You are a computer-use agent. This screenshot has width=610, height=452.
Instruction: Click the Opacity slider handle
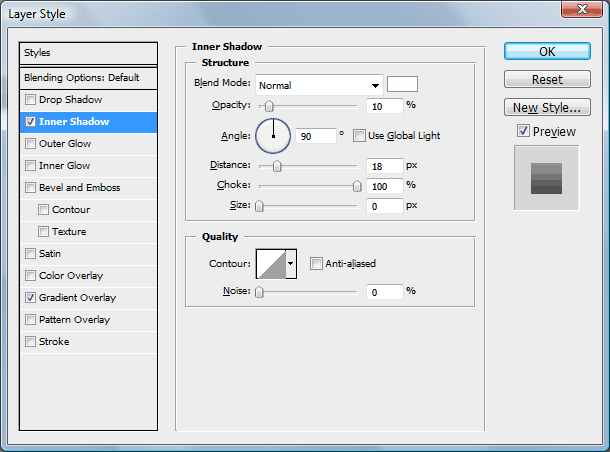(x=268, y=105)
